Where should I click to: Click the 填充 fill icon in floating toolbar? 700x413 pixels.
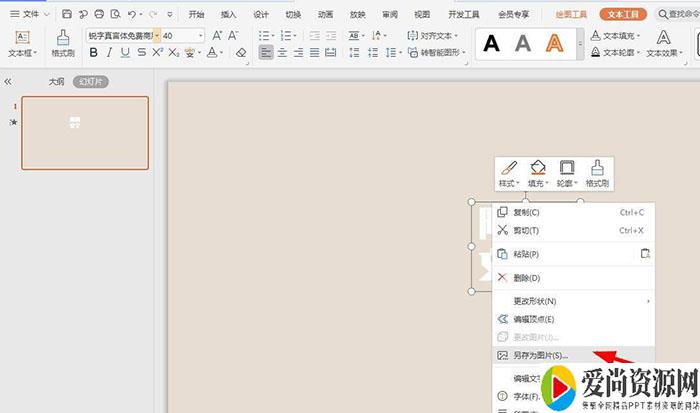click(538, 172)
